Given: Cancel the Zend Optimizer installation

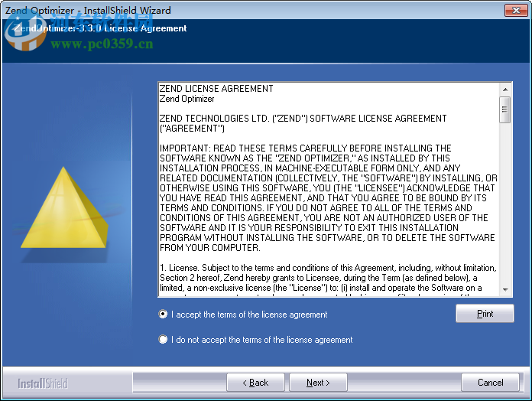Looking at the screenshot, I should [x=490, y=383].
